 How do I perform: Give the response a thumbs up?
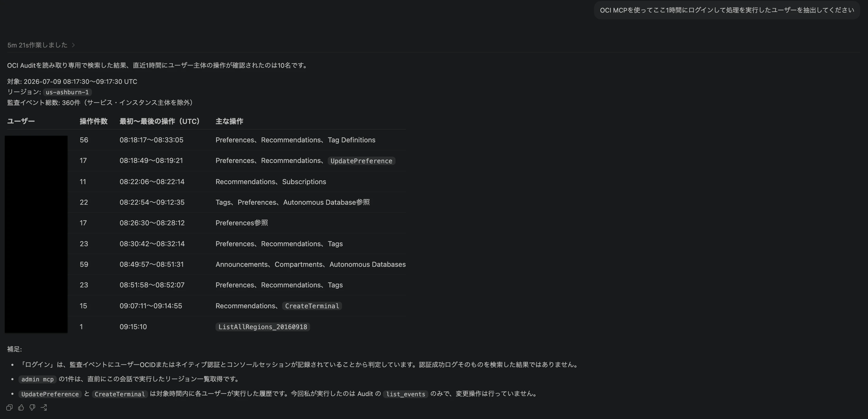pyautogui.click(x=21, y=408)
